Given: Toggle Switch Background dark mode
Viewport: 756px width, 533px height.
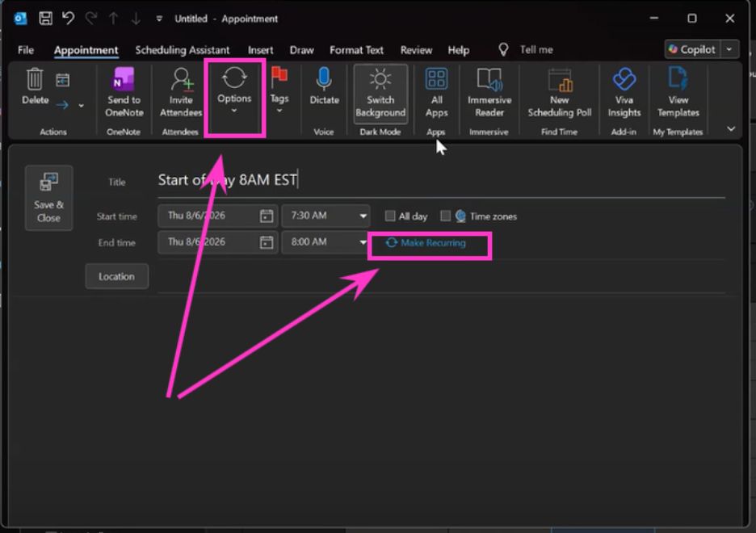Looking at the screenshot, I should click(380, 93).
